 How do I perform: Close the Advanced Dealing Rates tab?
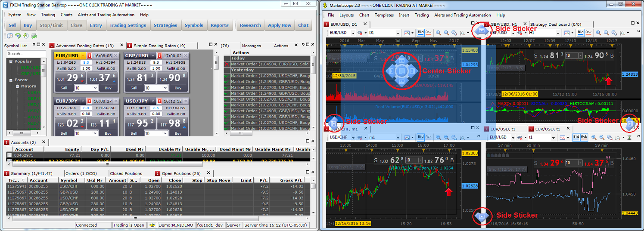[122, 45]
